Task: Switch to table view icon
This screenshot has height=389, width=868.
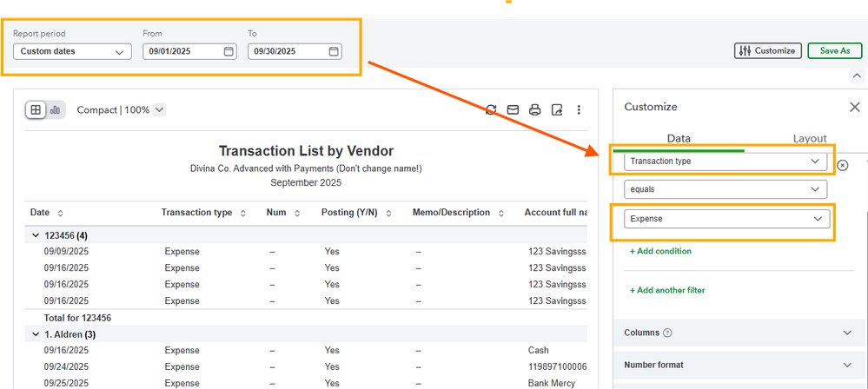Action: pos(36,110)
